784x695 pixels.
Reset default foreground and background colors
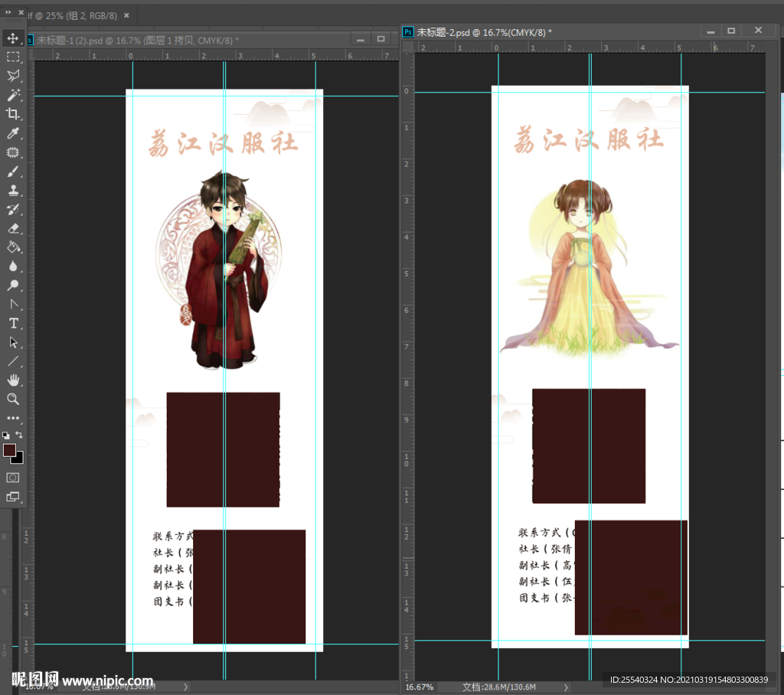6,435
